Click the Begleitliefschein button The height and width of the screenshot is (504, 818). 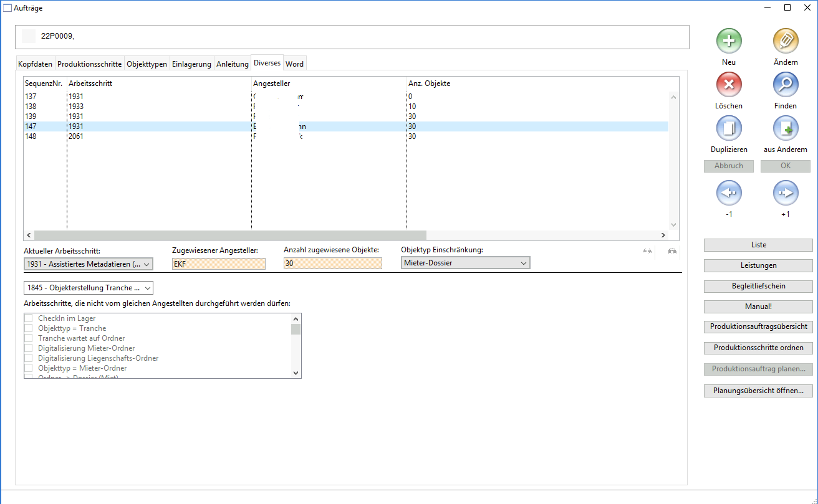[758, 286]
